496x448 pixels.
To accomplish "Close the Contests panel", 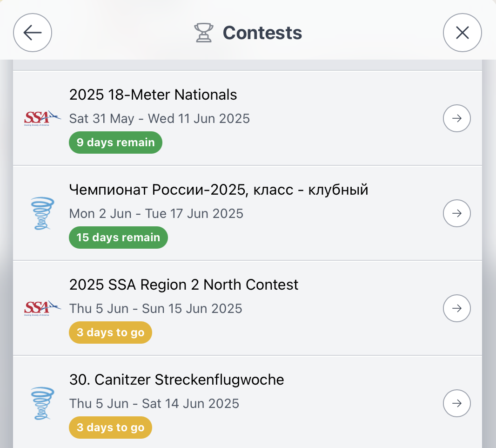I will point(462,33).
